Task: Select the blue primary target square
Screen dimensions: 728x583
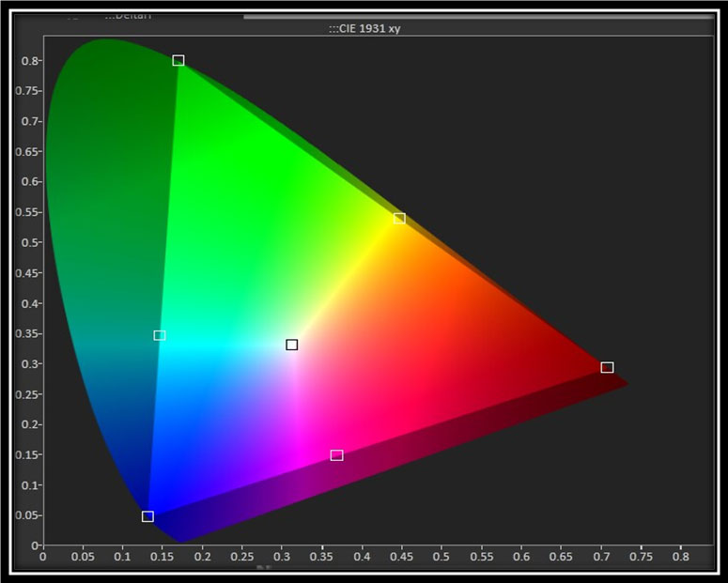Action: click(147, 516)
